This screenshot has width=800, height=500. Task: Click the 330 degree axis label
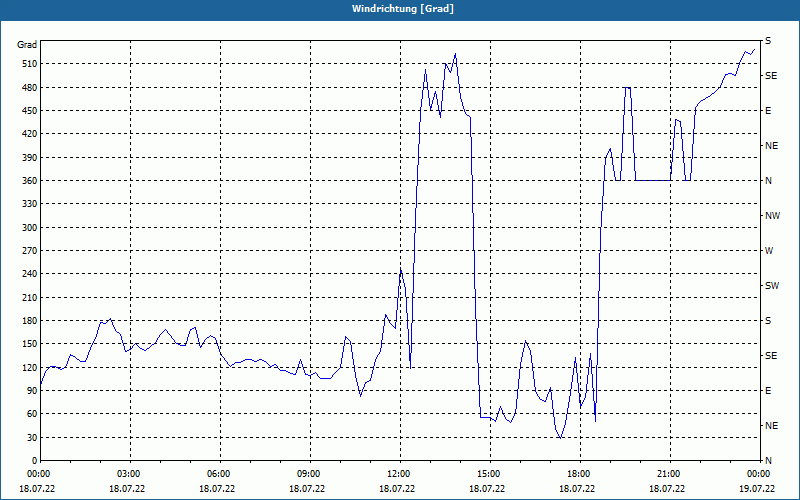click(x=30, y=204)
